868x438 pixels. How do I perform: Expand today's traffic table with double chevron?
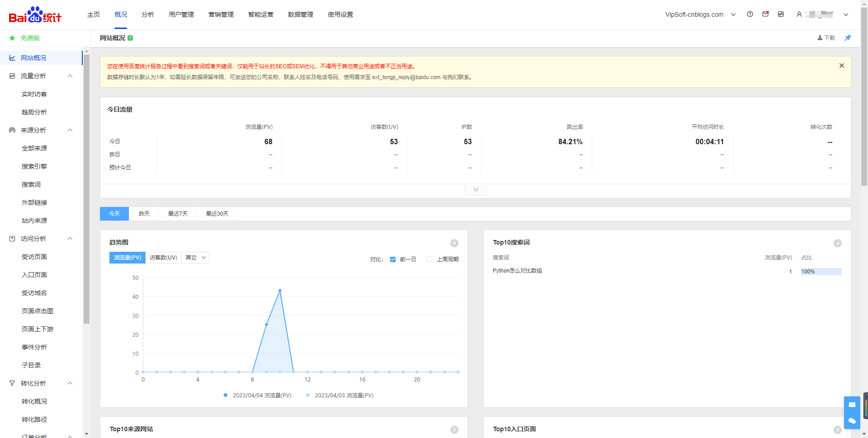tap(476, 189)
